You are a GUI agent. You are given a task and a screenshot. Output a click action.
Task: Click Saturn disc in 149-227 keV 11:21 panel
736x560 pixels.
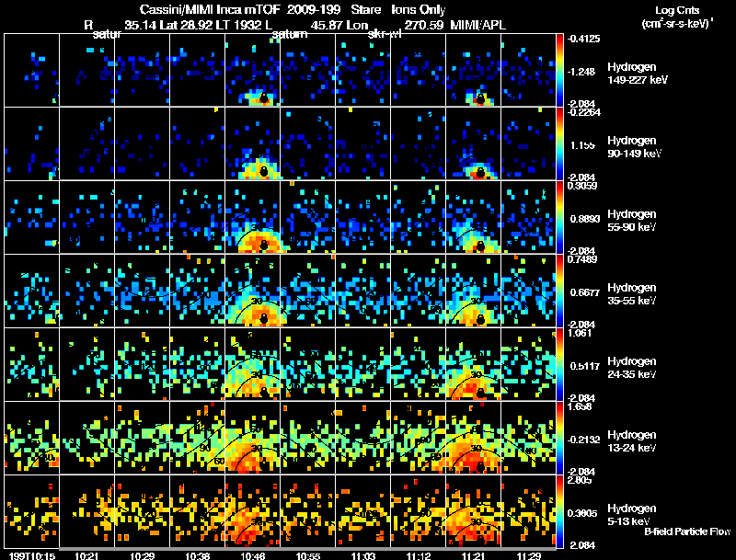point(480,98)
